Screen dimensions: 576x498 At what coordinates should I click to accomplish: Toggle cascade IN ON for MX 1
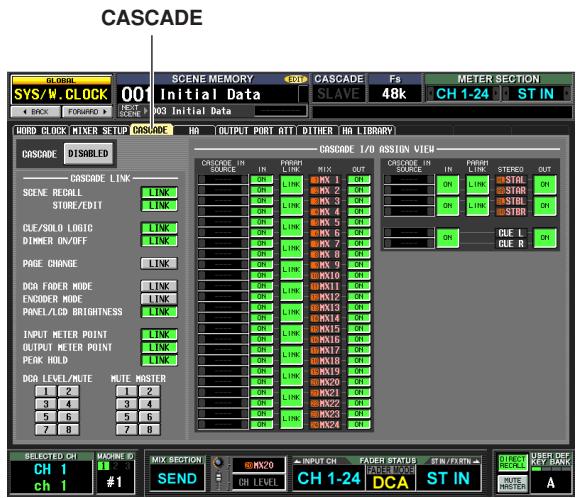[262, 180]
